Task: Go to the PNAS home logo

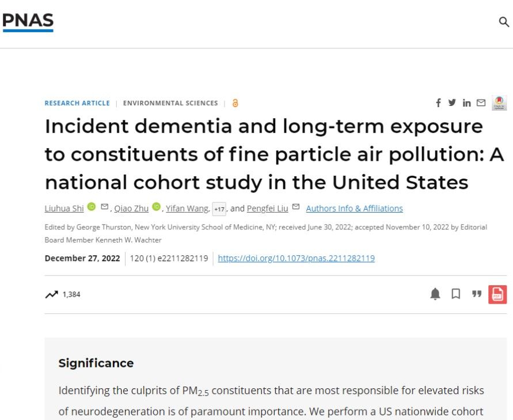Action: 28,22
